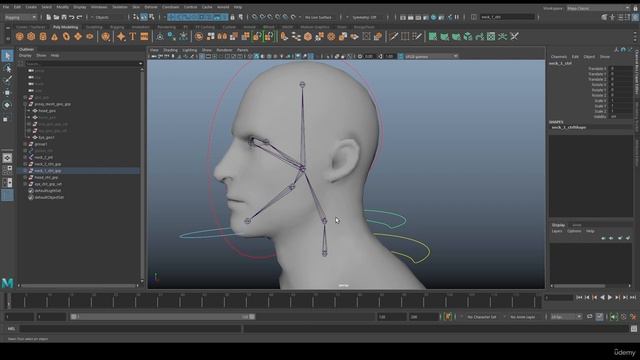The width and height of the screenshot is (640, 360).
Task: Click the redo arrow icon
Action: 80,17
